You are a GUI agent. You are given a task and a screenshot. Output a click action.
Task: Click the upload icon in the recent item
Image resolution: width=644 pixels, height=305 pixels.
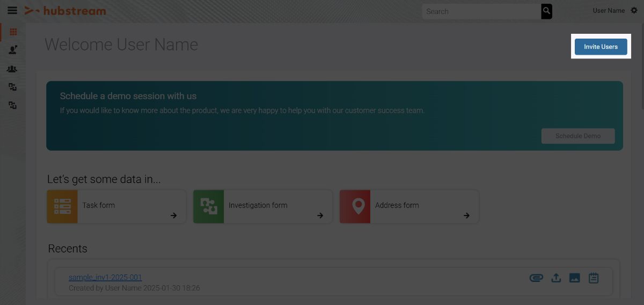tap(556, 278)
